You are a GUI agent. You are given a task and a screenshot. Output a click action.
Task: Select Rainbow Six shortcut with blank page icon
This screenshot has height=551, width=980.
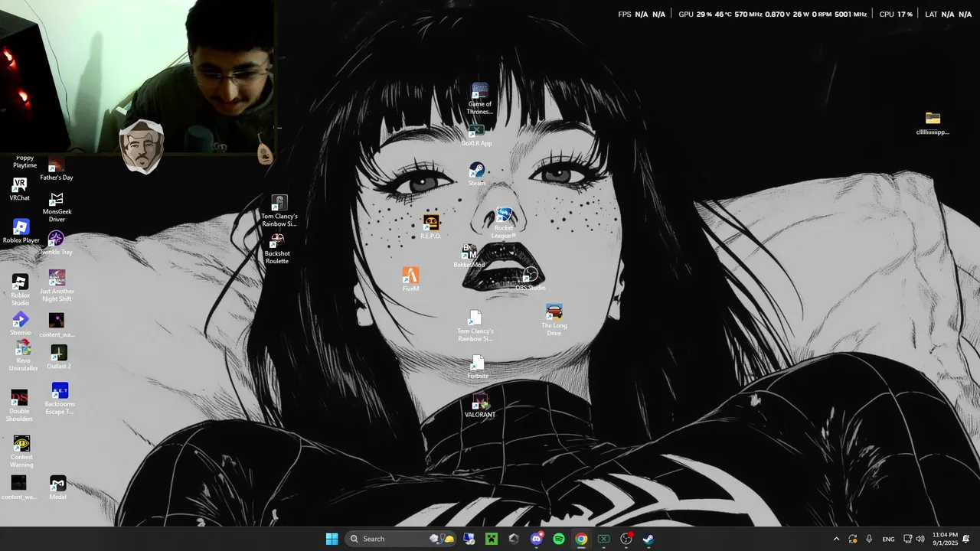[475, 326]
